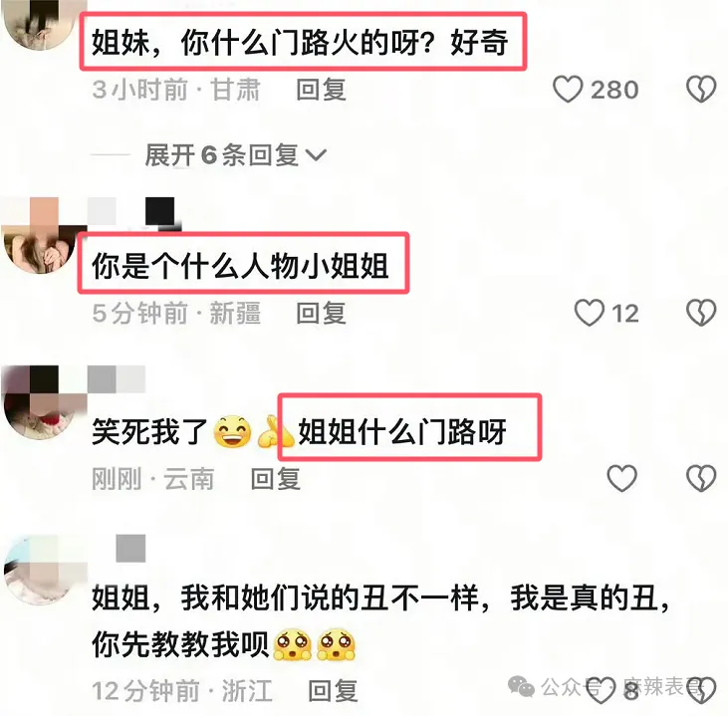This screenshot has height=716, width=728.
Task: Open the first commenter's avatar
Action: pyautogui.click(x=39, y=21)
